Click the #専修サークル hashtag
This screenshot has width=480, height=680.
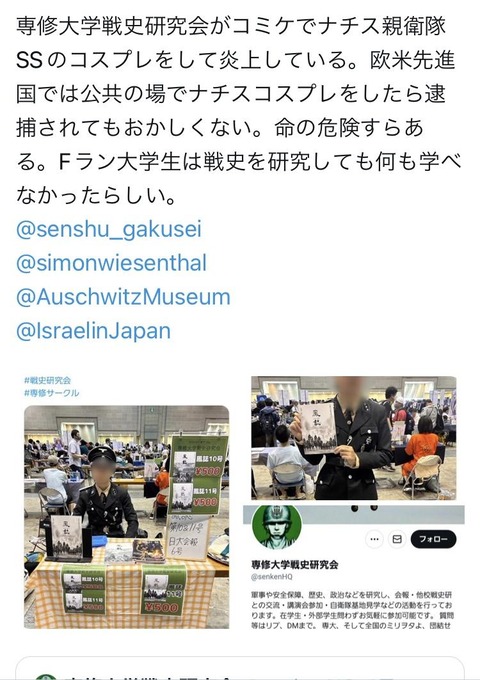click(x=52, y=393)
